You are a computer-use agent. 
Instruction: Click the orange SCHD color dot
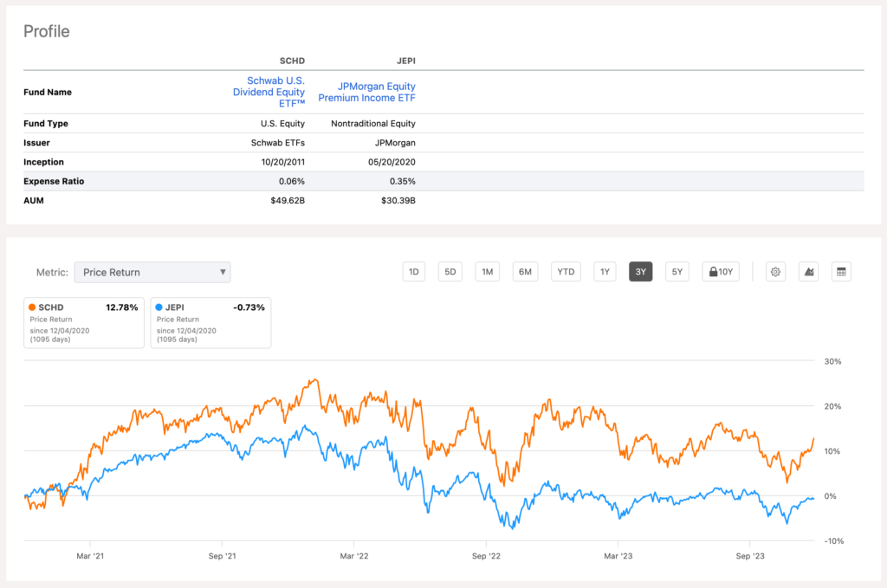coord(32,307)
